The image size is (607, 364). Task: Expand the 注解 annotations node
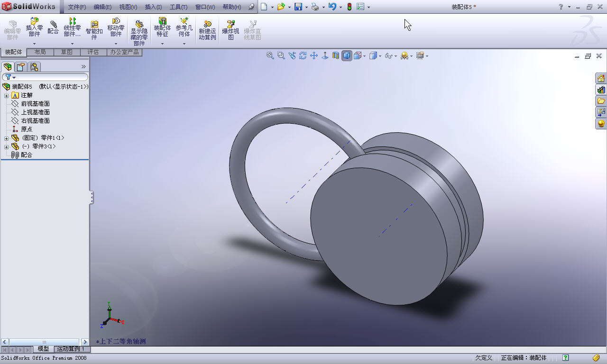(6, 95)
